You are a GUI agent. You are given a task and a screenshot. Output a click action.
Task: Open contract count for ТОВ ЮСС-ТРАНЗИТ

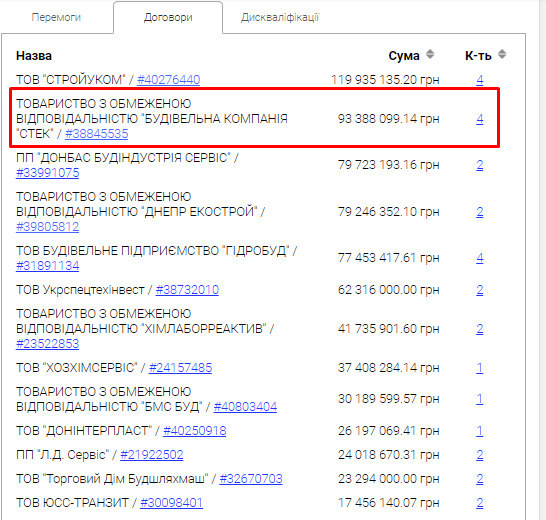pyautogui.click(x=480, y=503)
